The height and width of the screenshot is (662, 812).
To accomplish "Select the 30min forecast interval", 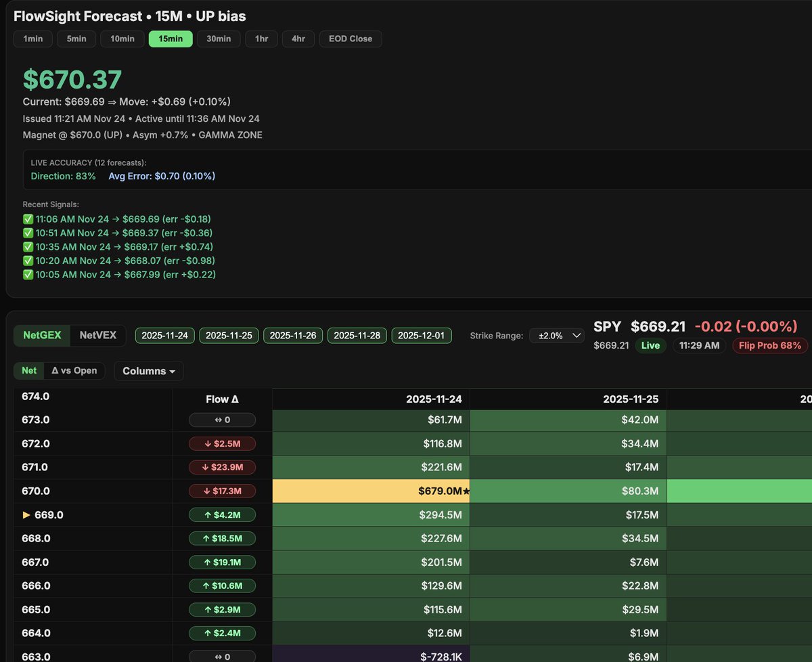I will point(219,39).
